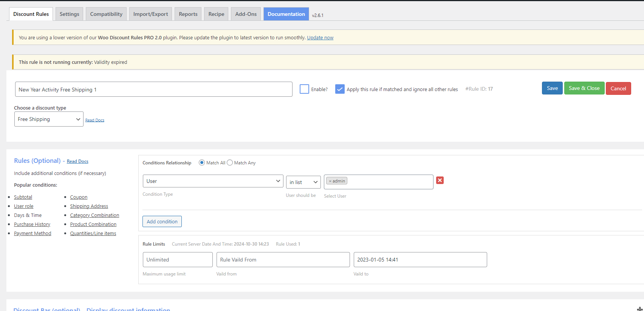Screen dimensions: 644x311
Task: Click the rule name input field
Action: click(154, 89)
